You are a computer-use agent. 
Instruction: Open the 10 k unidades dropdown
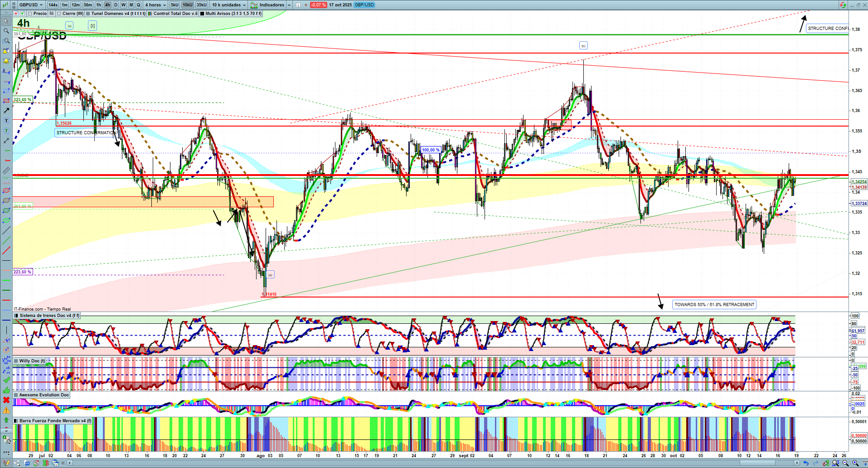coord(229,5)
